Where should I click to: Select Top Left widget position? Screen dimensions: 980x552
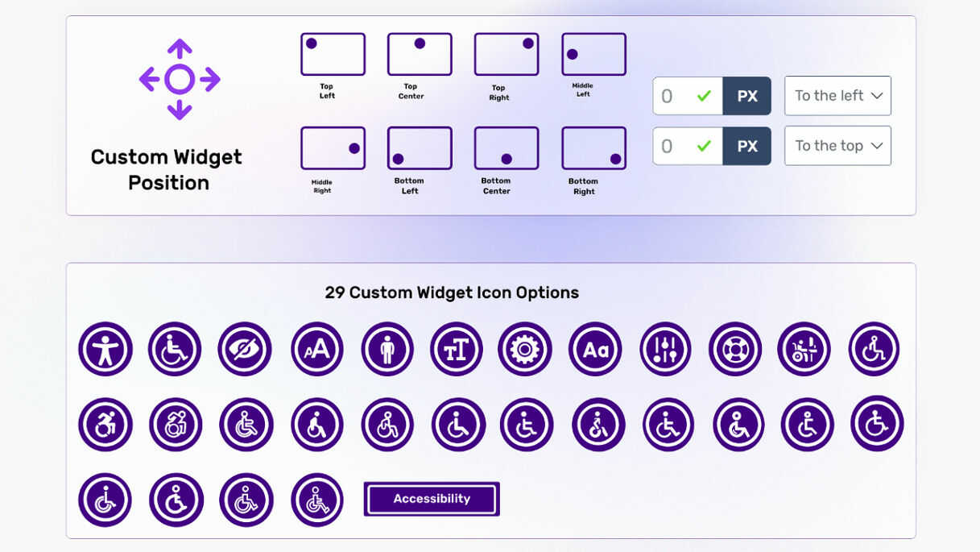coord(333,54)
